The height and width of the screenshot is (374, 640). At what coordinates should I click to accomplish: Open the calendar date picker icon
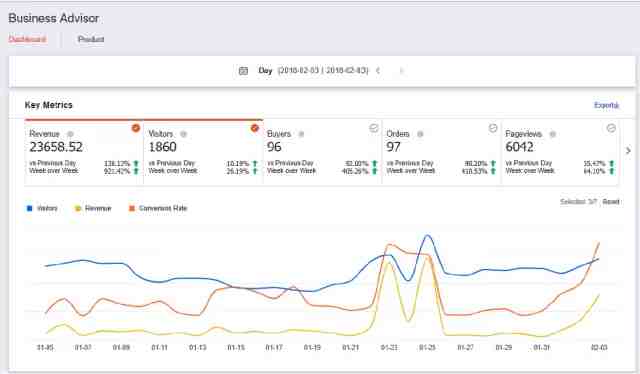[x=243, y=71]
